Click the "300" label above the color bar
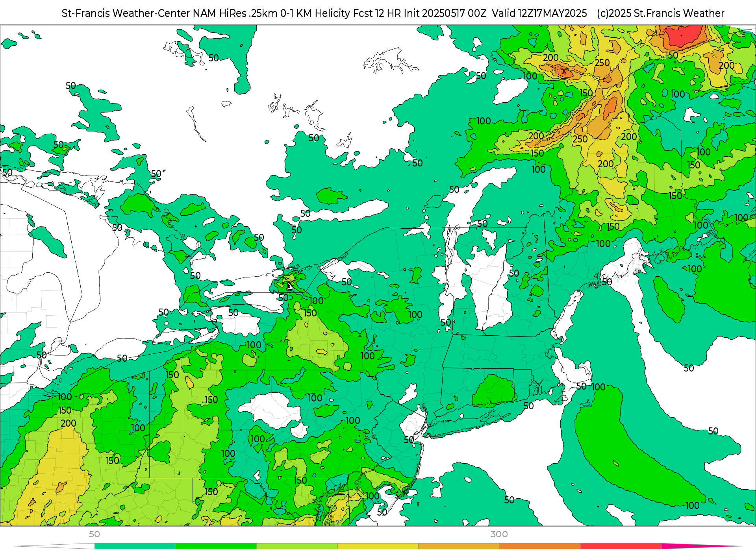 499,534
